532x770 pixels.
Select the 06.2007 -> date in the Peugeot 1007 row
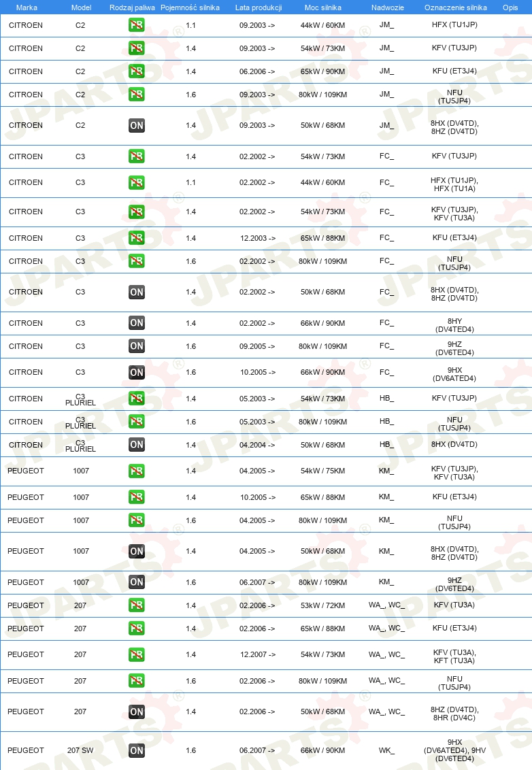click(257, 582)
